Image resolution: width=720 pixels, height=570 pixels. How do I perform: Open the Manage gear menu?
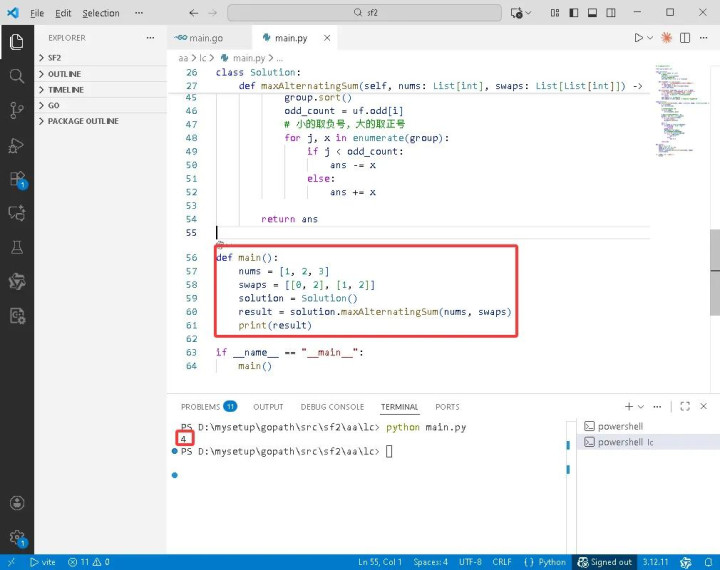tap(16, 537)
